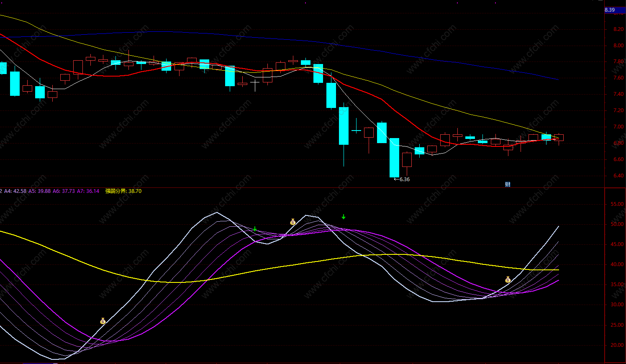This screenshot has width=626, height=364.
Task: Click the 8.20 price axis label
Action: pyautogui.click(x=618, y=29)
